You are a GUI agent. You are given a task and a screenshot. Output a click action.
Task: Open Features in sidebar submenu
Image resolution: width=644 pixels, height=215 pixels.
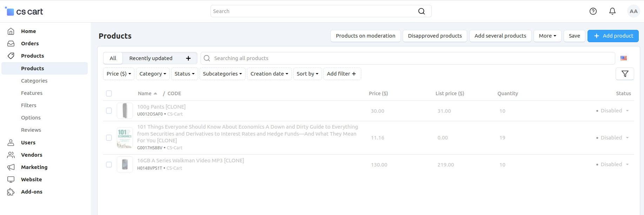pyautogui.click(x=32, y=93)
